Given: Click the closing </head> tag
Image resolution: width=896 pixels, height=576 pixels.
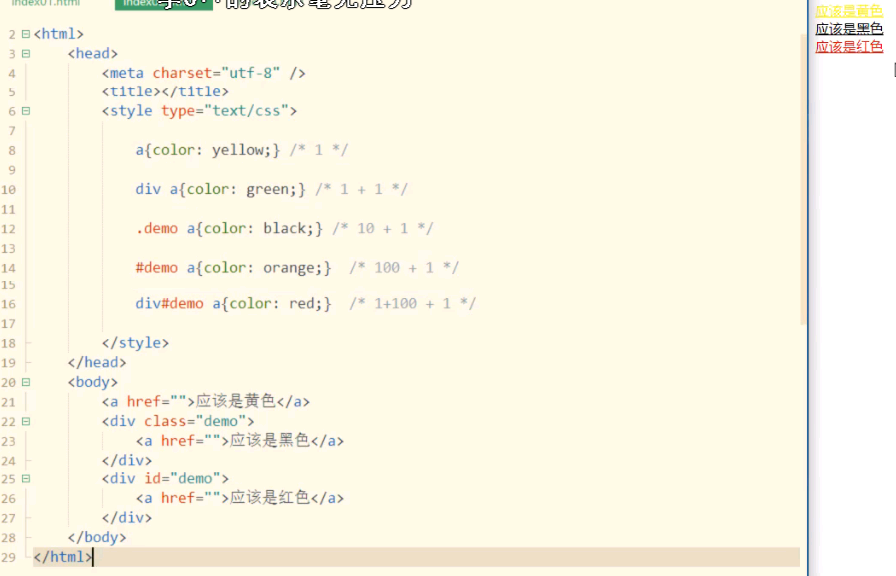Looking at the screenshot, I should coord(97,362).
